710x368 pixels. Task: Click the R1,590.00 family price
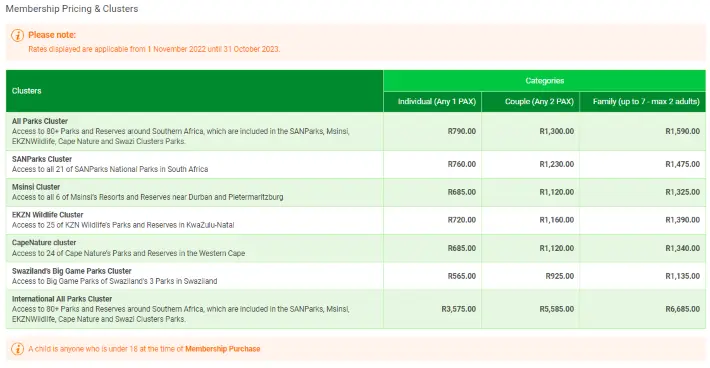[682, 131]
